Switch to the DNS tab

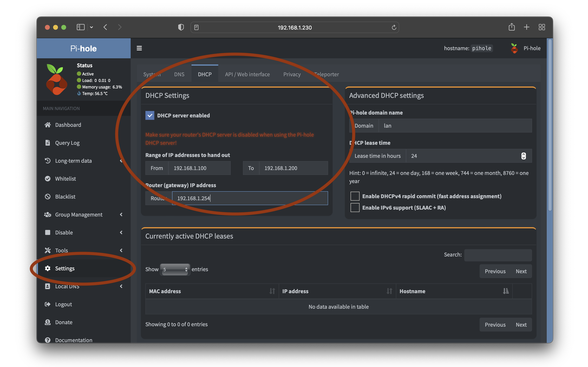coord(179,74)
